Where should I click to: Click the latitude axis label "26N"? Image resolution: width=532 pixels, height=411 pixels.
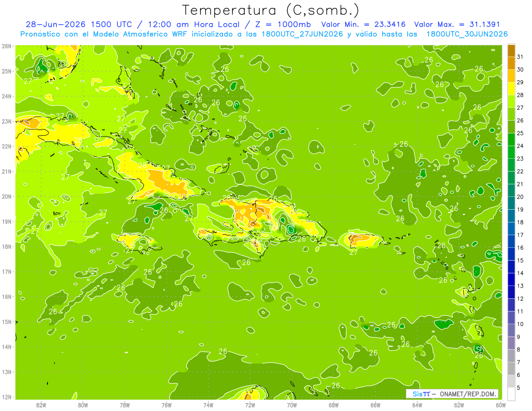click(7, 46)
